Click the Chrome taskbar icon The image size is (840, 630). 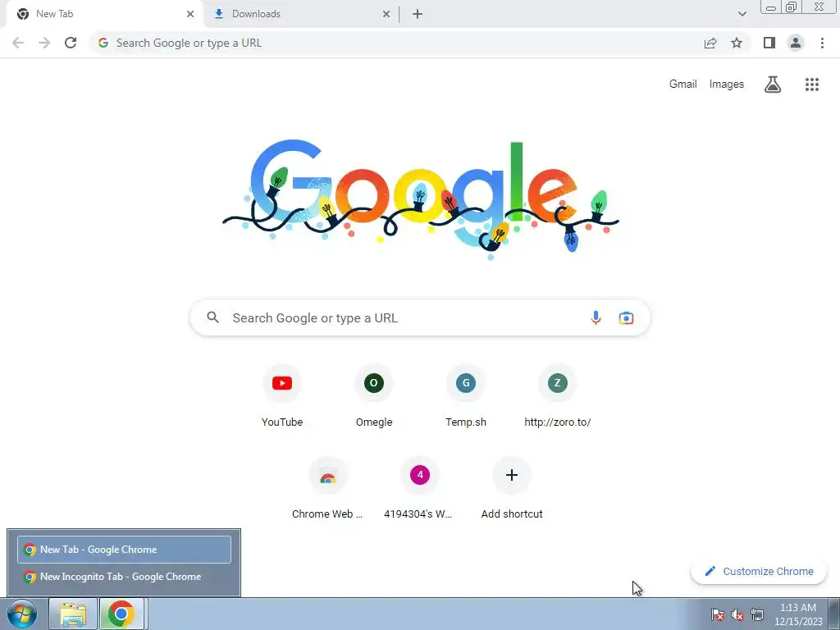(x=121, y=614)
